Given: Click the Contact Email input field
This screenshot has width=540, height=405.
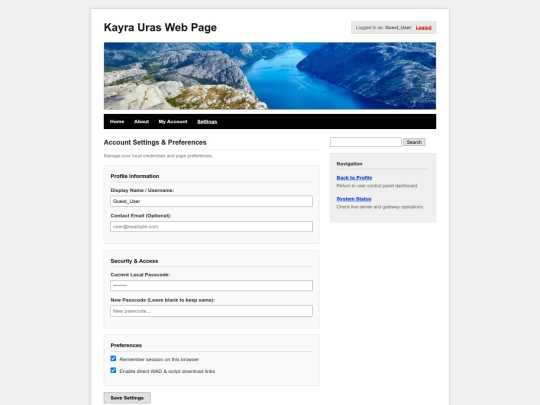Looking at the screenshot, I should tap(211, 226).
